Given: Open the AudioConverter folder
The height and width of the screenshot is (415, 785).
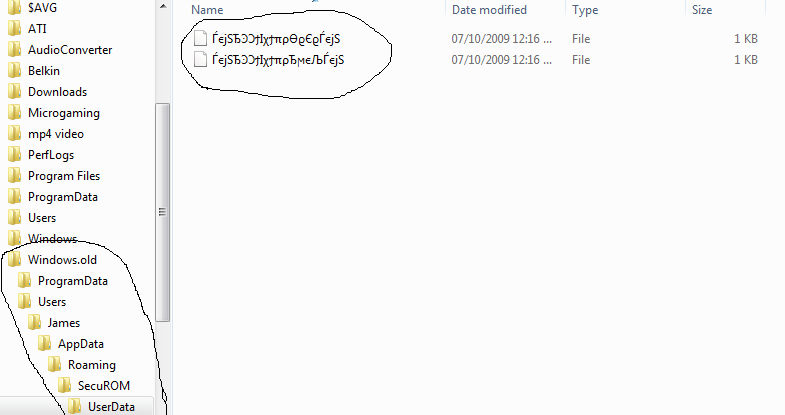Looking at the screenshot, I should pos(70,50).
